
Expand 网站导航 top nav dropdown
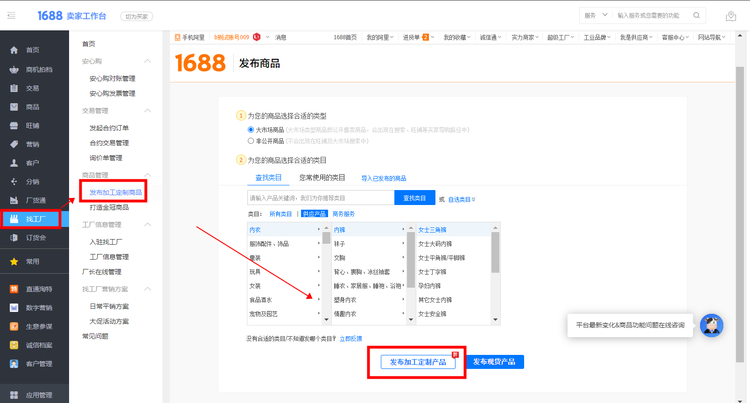click(711, 37)
